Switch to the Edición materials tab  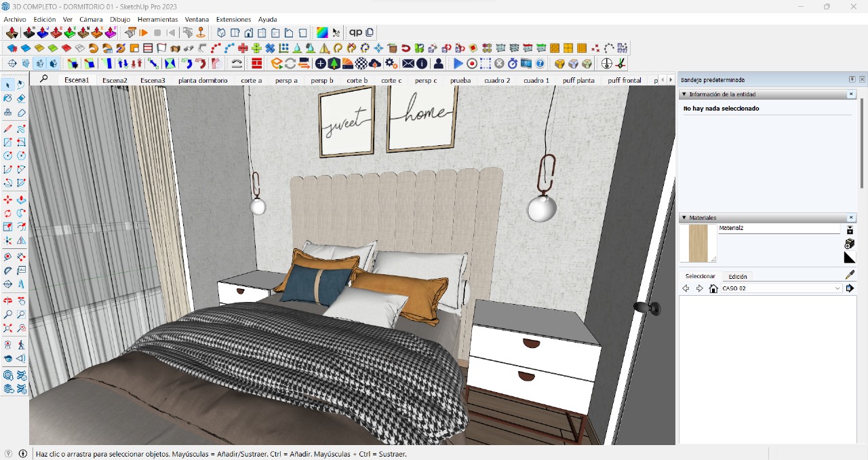738,277
